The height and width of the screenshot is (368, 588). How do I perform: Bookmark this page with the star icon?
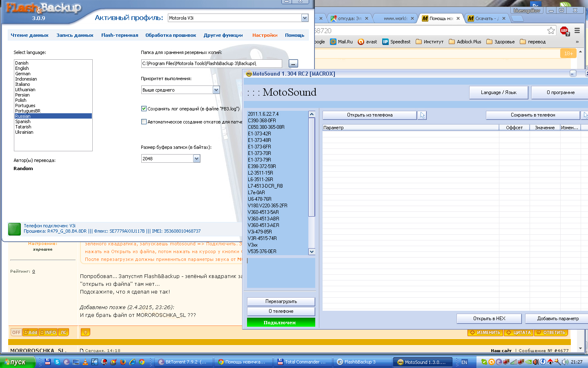tap(551, 30)
